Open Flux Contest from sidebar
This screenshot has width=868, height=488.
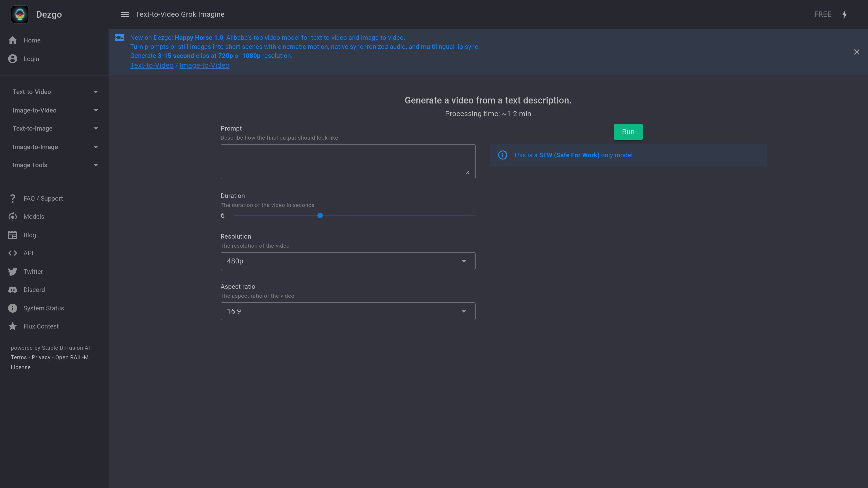pyautogui.click(x=54, y=326)
